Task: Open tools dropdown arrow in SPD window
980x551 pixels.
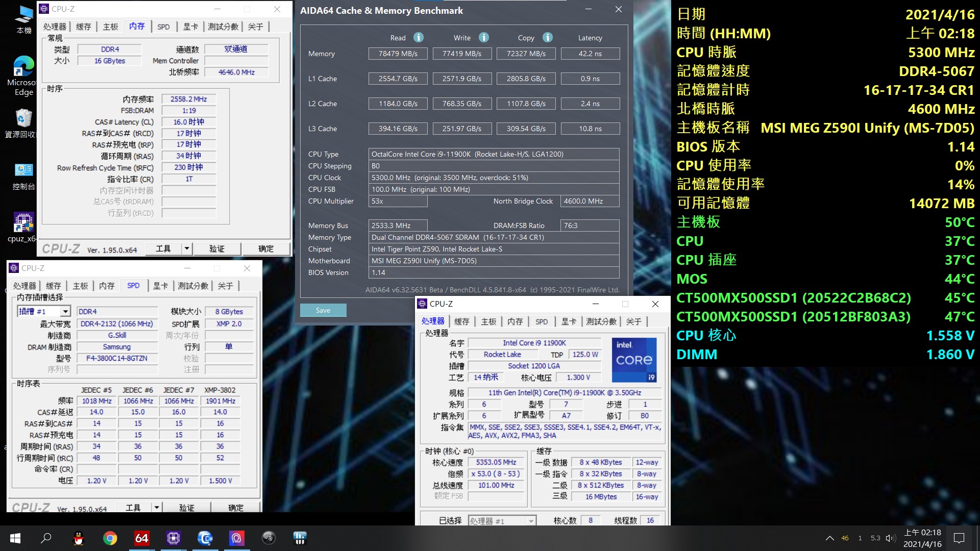Action: [157, 508]
